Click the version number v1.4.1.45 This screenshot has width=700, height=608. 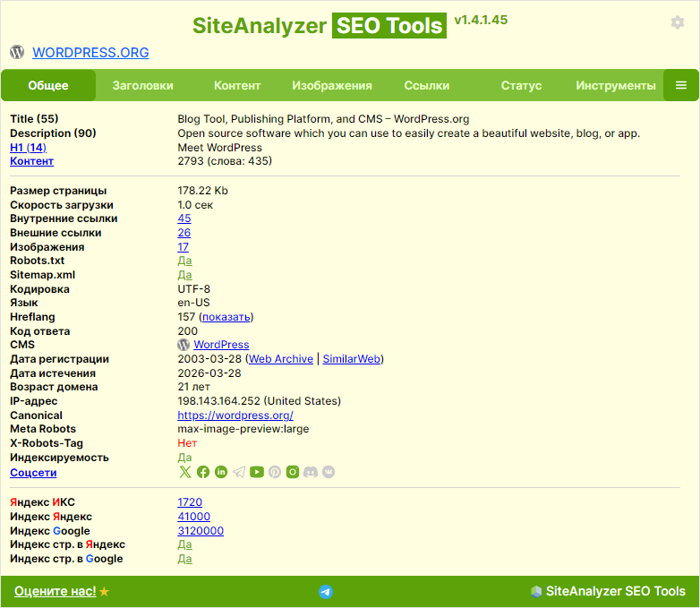click(481, 20)
